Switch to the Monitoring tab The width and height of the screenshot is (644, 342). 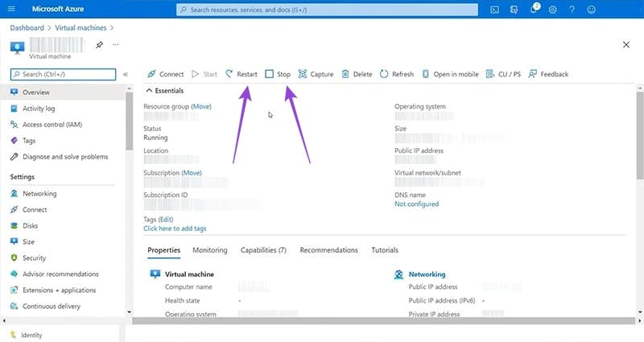[x=210, y=250]
